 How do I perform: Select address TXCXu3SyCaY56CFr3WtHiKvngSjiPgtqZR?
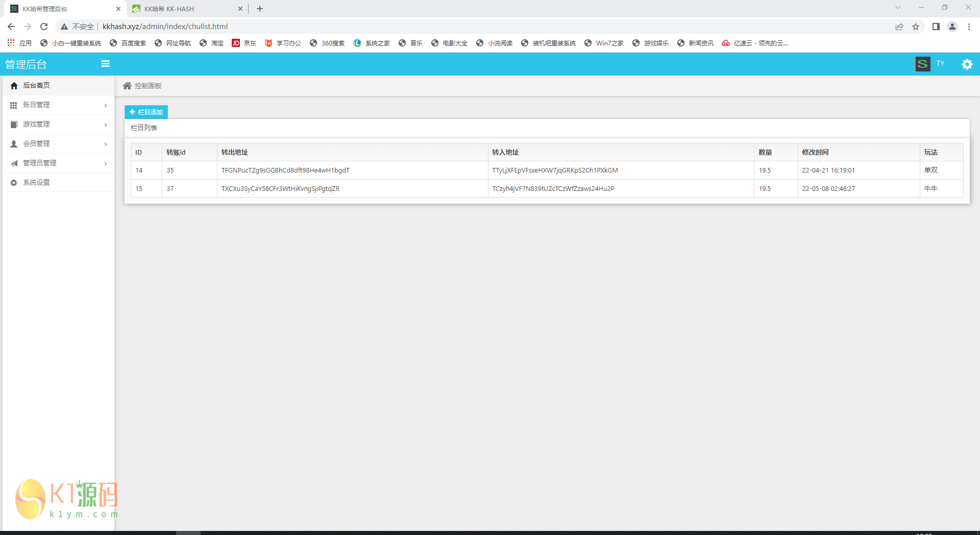pyautogui.click(x=280, y=189)
